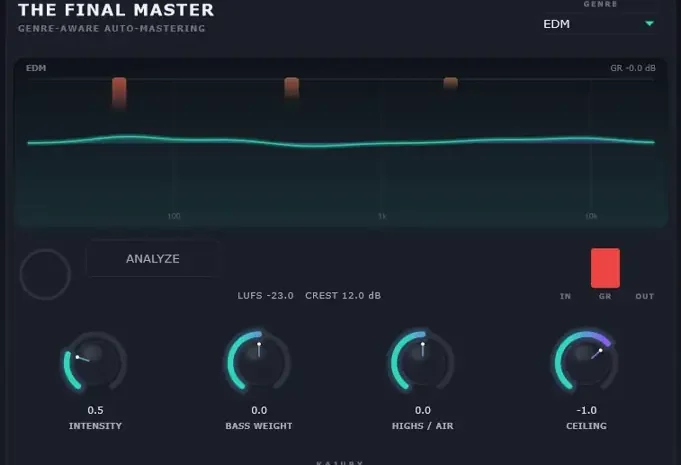Click the Bass Weight value 0.0
681x465 pixels.
[x=259, y=410]
